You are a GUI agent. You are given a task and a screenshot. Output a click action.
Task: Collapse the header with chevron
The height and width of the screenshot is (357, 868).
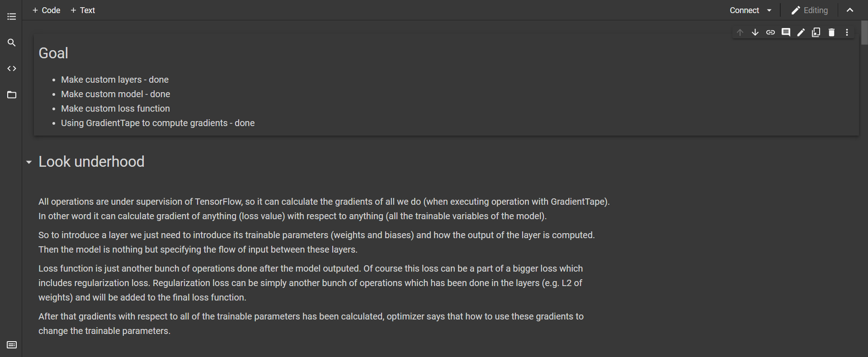850,10
